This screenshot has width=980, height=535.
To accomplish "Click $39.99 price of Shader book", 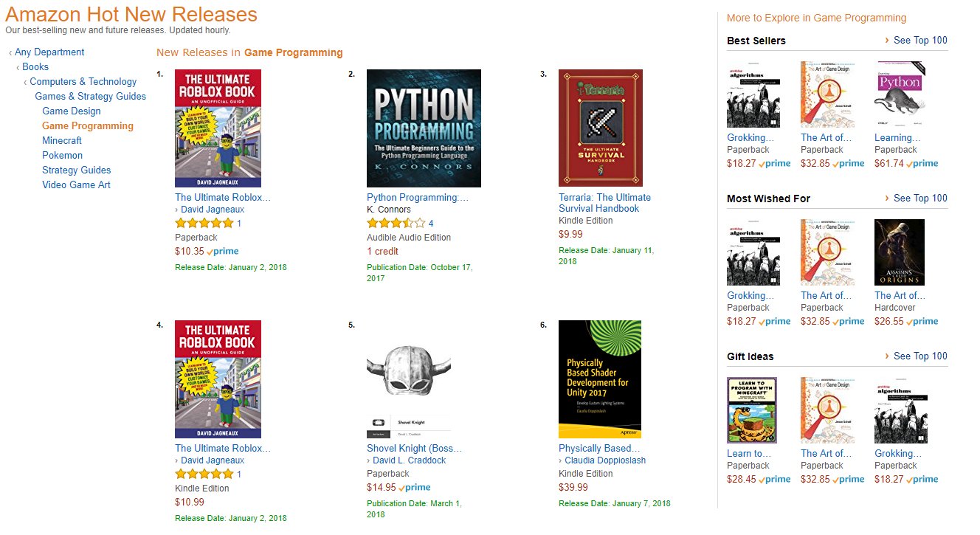I will (x=573, y=488).
